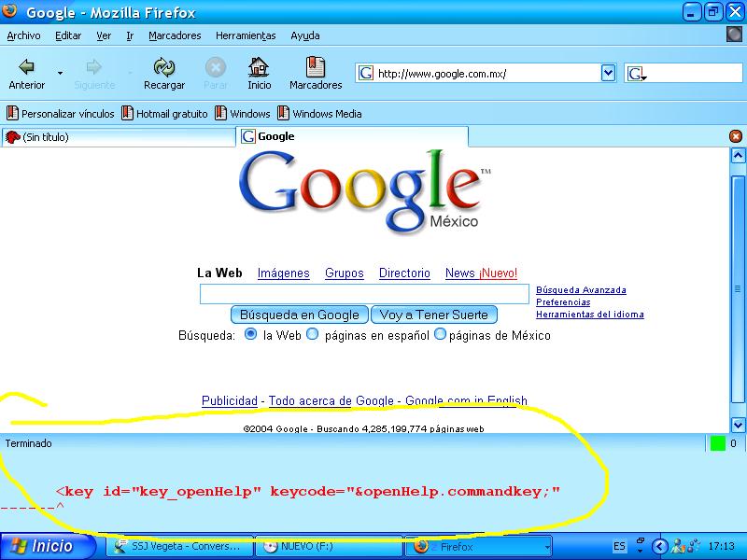Viewport: 747px width, 560px height.
Task: Switch to NUEVO (F:) taskbar item
Action: pyautogui.click(x=329, y=546)
